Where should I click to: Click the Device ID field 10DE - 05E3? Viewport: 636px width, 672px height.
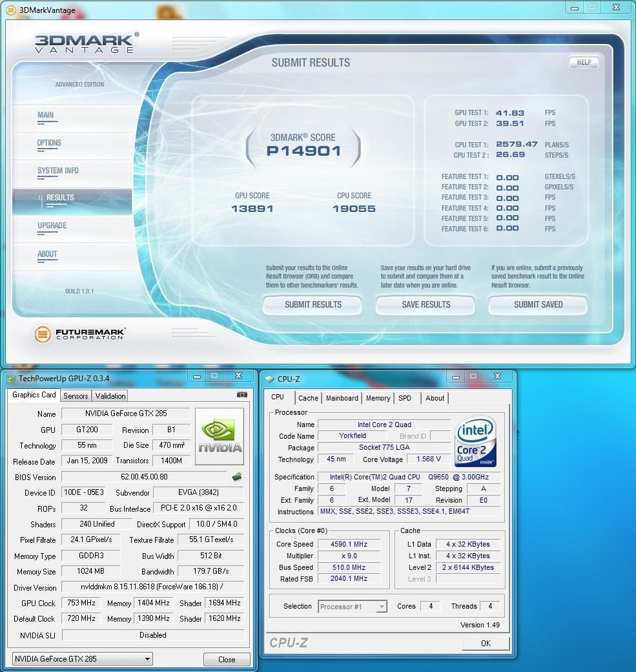pos(83,492)
